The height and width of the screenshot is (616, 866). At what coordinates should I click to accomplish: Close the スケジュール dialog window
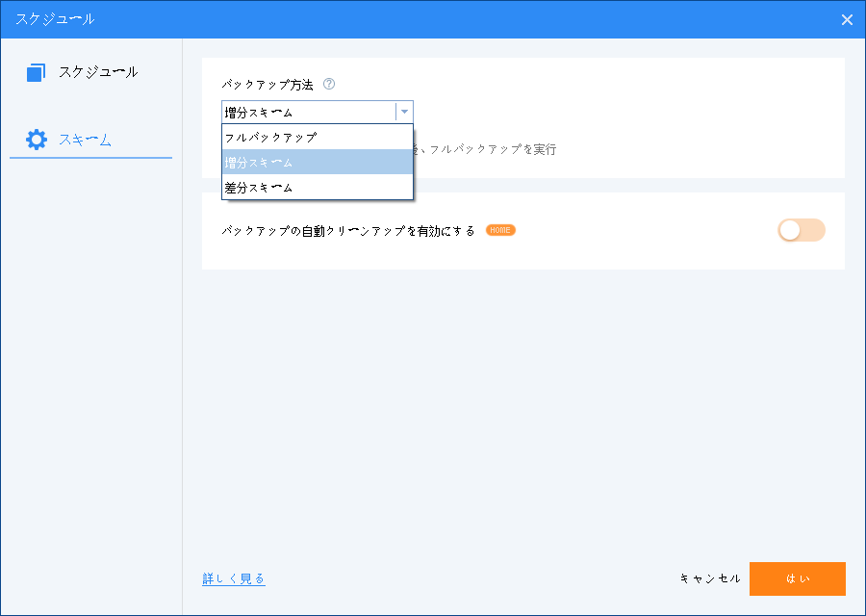pos(847,19)
